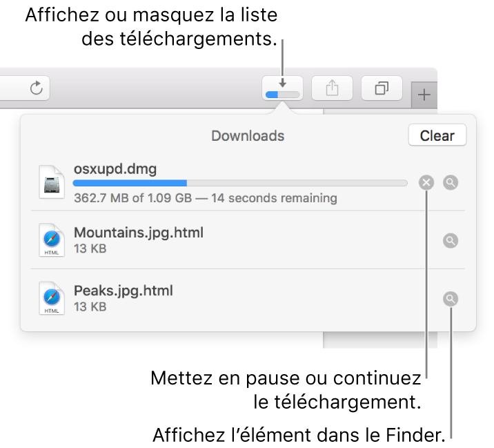This screenshot has height=448, width=494.
Task: Click the '14 seconds remaining' status text
Action: point(274,198)
